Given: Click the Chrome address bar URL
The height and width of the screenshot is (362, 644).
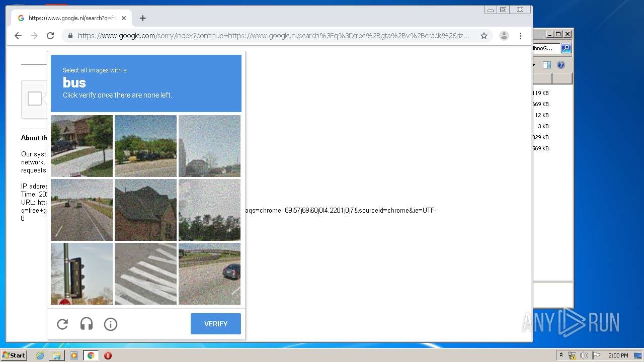Looking at the screenshot, I should pyautogui.click(x=273, y=36).
